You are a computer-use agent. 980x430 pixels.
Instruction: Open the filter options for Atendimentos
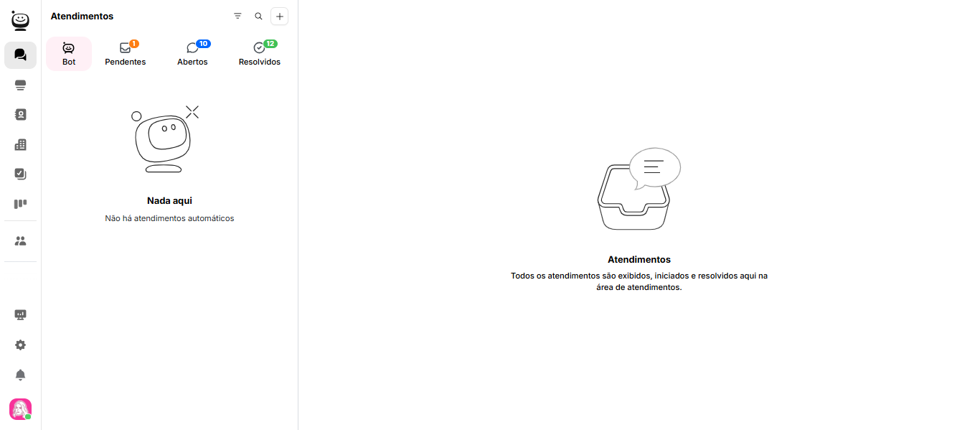click(x=237, y=17)
